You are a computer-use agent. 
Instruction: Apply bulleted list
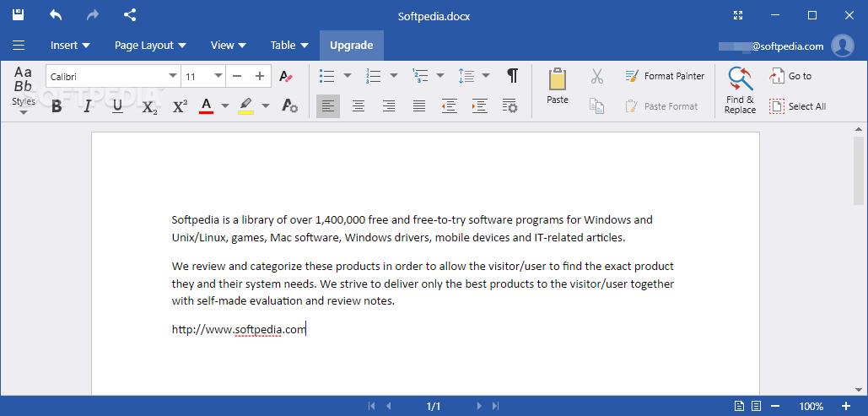point(327,76)
